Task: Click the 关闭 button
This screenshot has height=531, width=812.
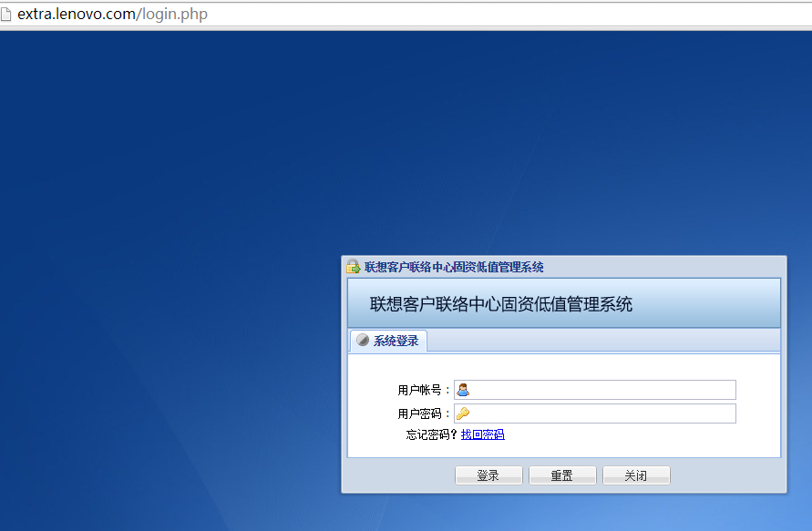Action: (x=636, y=475)
